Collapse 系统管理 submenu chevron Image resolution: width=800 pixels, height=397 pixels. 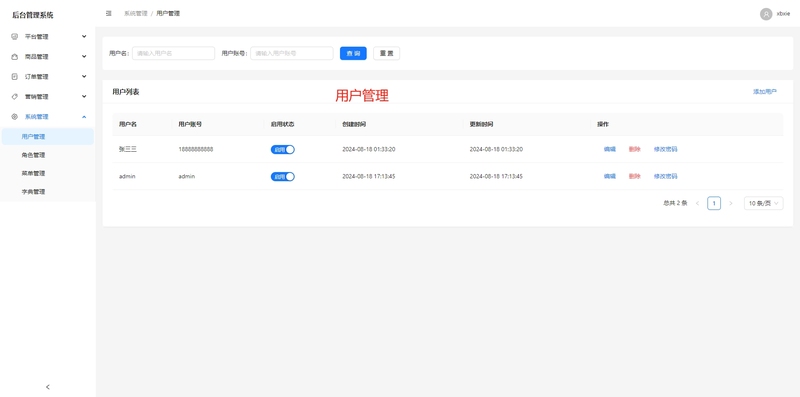click(x=84, y=116)
